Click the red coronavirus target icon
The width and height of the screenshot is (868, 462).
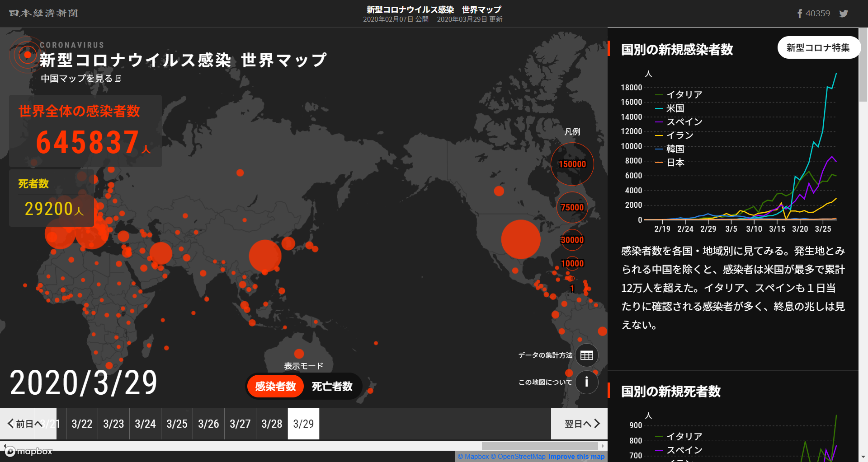[x=27, y=55]
